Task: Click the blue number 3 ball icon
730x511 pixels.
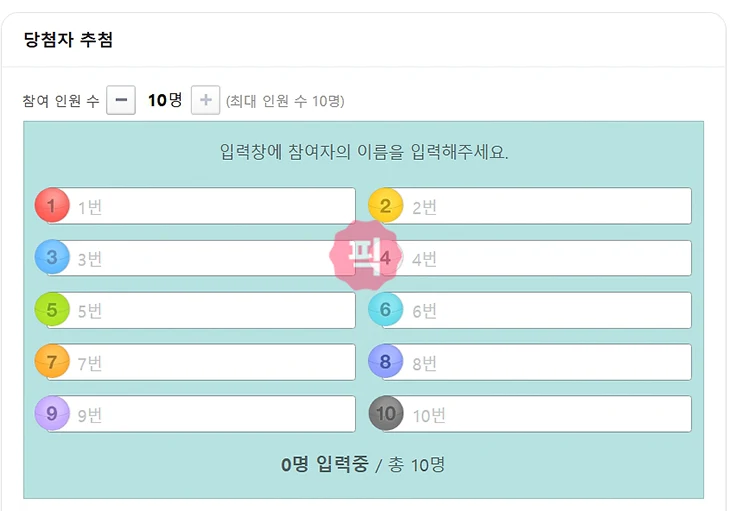Action: [x=52, y=257]
